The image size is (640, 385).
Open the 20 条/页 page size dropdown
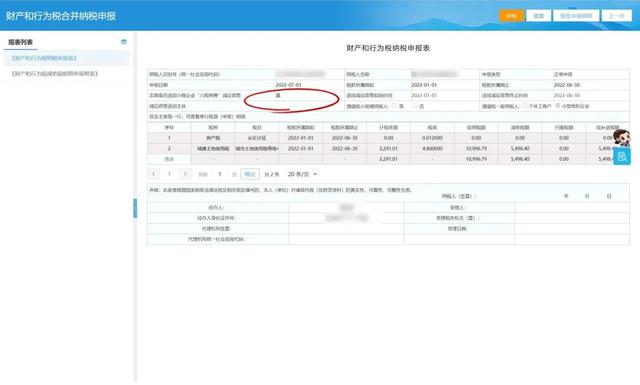point(302,174)
